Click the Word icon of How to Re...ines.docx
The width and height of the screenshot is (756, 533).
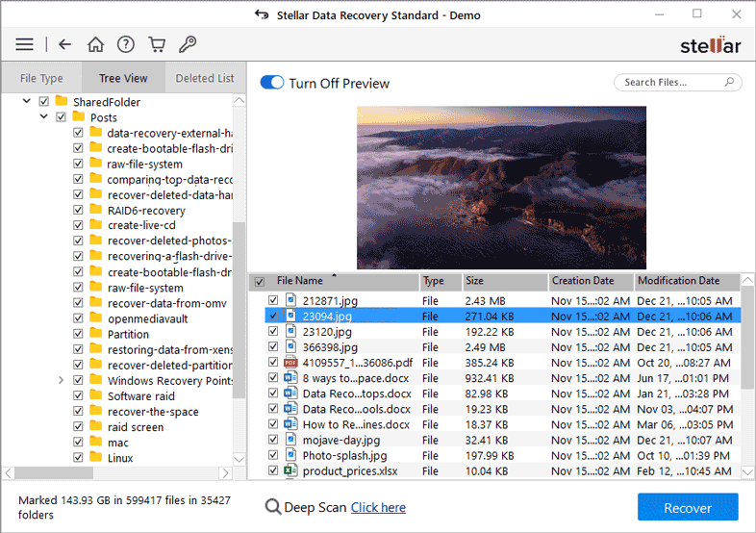click(290, 424)
